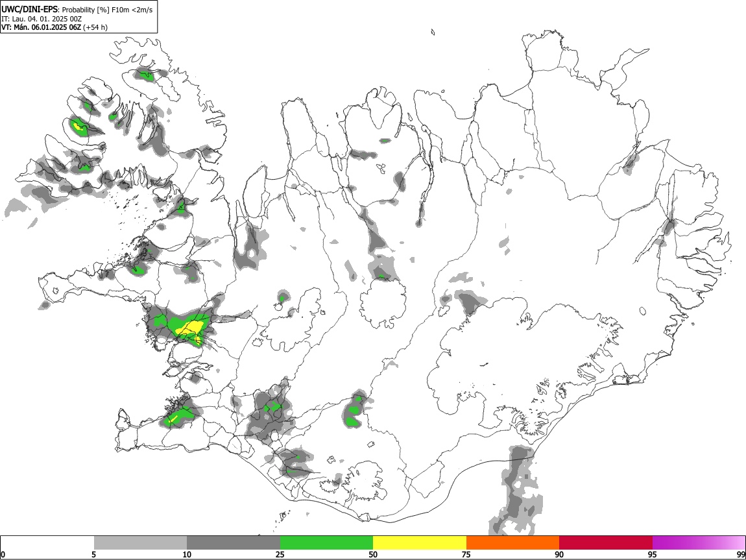Screen dimensions: 746x560
Task: Click the 95-99% magenta legend swatch
Action: click(699, 542)
